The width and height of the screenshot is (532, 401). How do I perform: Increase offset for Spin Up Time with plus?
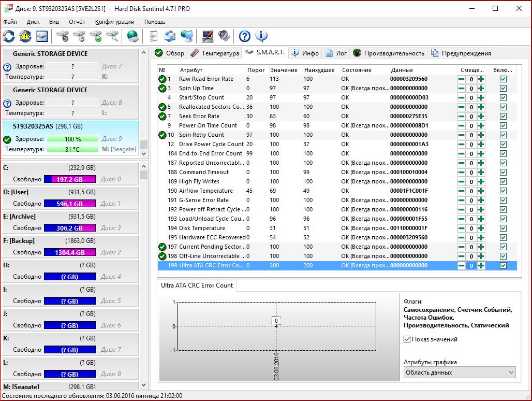(x=481, y=88)
